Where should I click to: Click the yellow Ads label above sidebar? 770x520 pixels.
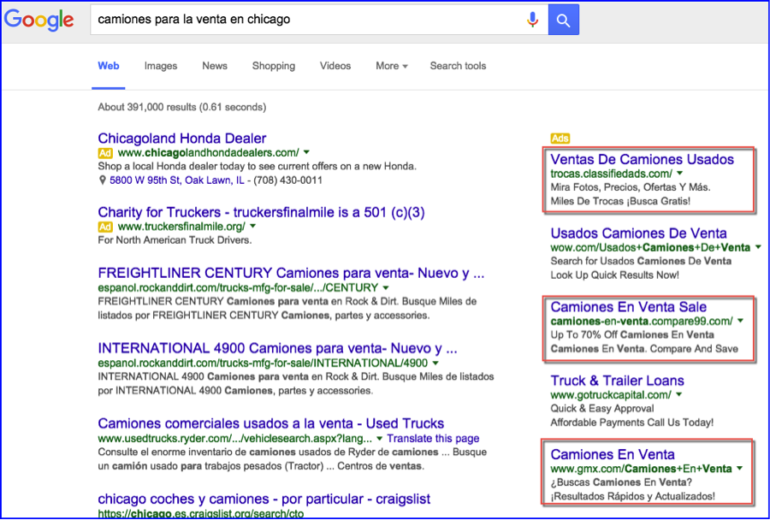(x=560, y=138)
